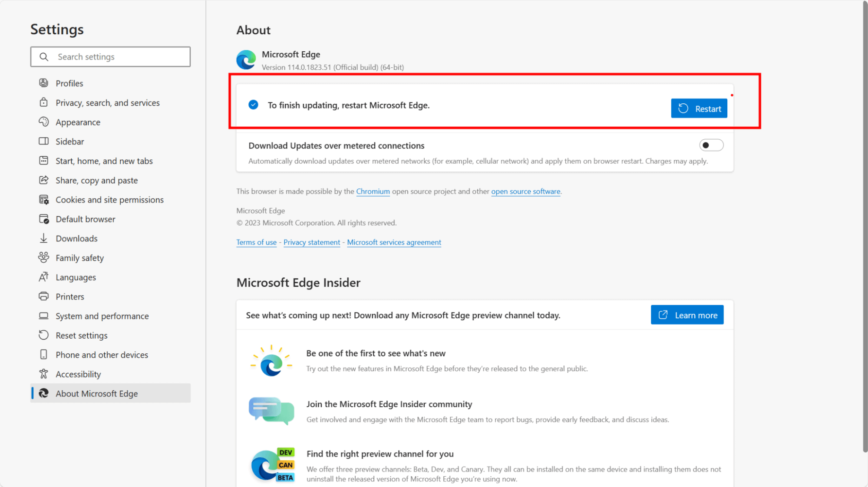Select Reset settings entry
Screen dimensions: 868x487
tap(110, 335)
